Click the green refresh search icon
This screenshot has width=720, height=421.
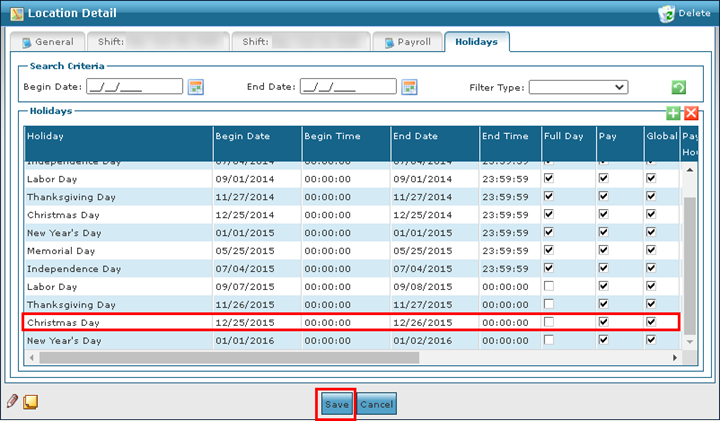pyautogui.click(x=679, y=88)
